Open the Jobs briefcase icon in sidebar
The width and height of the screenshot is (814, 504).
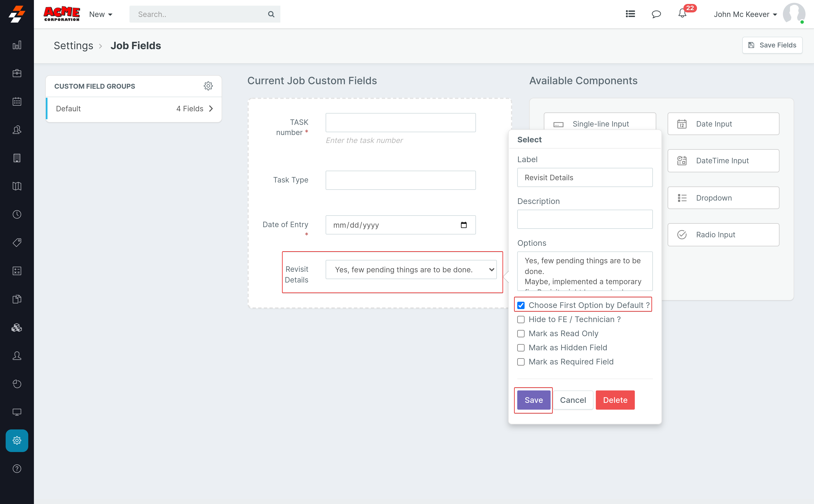[x=17, y=73]
